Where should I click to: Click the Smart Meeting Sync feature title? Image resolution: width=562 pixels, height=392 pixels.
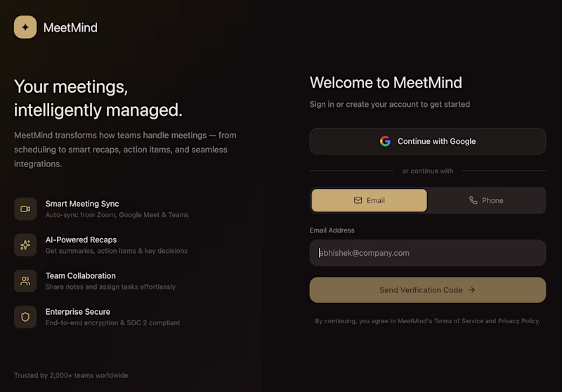pos(82,204)
